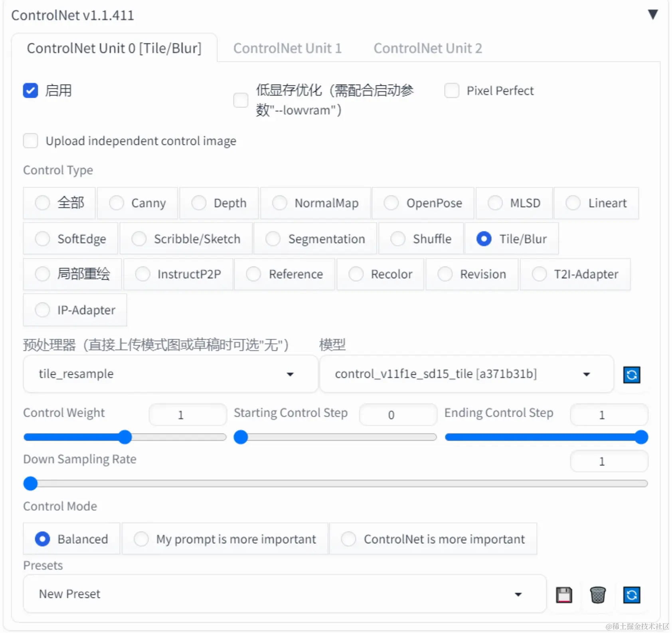
Task: Choose the T2I-Adapter control type
Action: 575,274
